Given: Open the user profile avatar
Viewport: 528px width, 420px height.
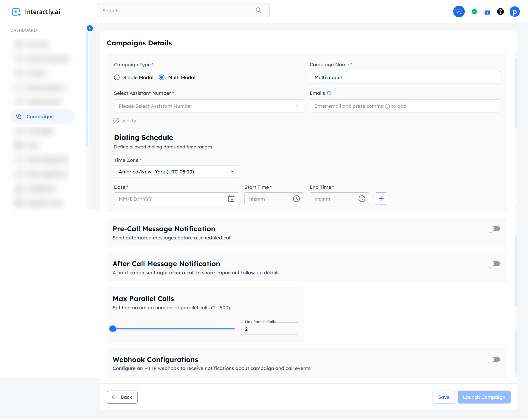Looking at the screenshot, I should tap(514, 12).
